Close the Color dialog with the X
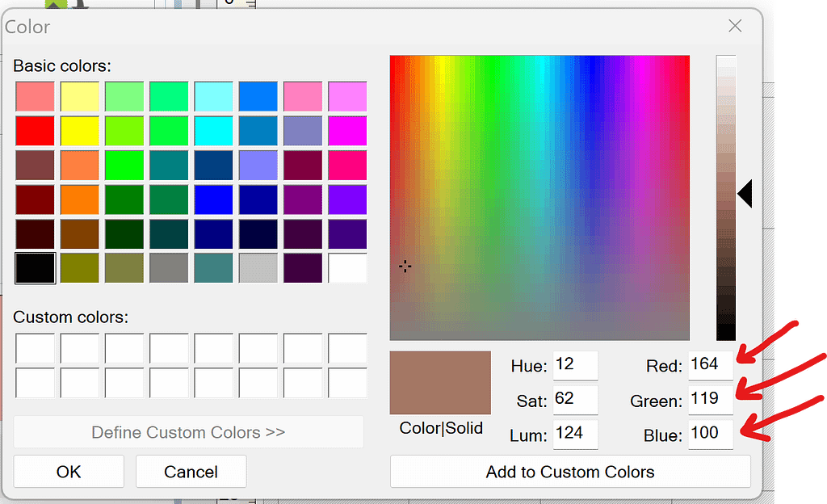827x504 pixels. pyautogui.click(x=735, y=27)
